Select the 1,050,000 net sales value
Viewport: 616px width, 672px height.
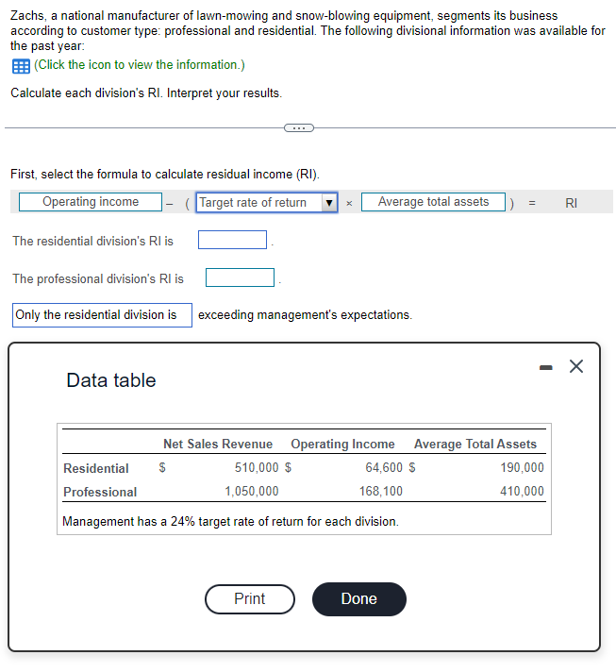point(252,491)
